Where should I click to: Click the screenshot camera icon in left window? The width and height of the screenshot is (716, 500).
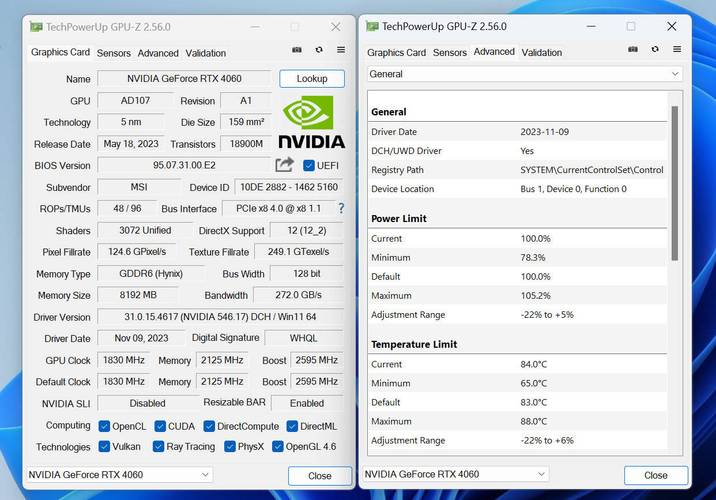click(297, 50)
